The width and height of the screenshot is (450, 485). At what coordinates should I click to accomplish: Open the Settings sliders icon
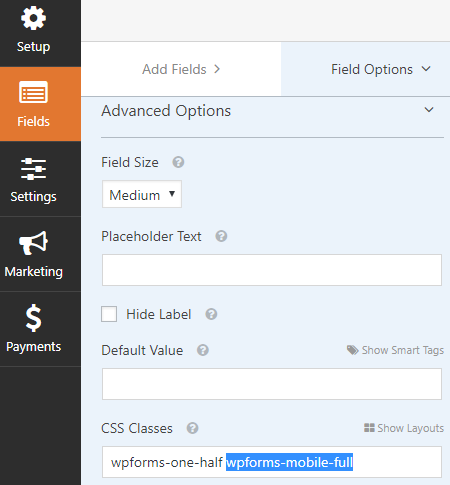point(33,169)
